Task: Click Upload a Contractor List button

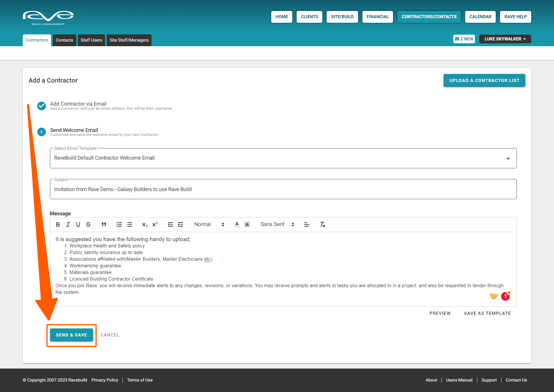Action: 484,81
